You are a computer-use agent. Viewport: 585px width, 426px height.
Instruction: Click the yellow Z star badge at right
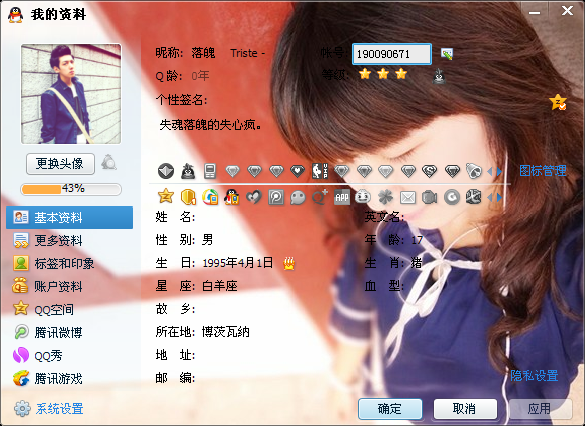coord(558,102)
